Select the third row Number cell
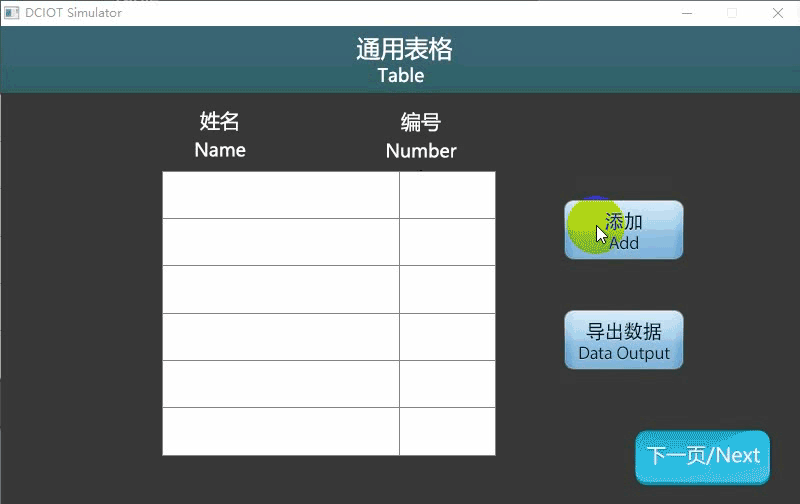This screenshot has height=504, width=800. [447, 289]
